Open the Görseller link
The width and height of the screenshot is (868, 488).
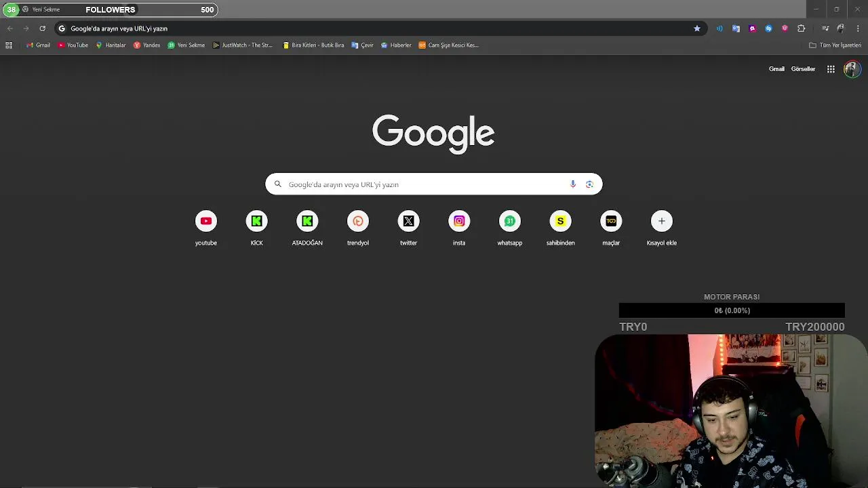point(803,69)
